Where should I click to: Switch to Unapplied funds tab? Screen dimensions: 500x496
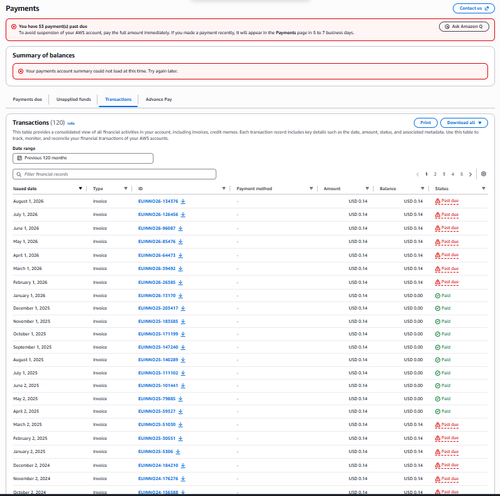[74, 99]
